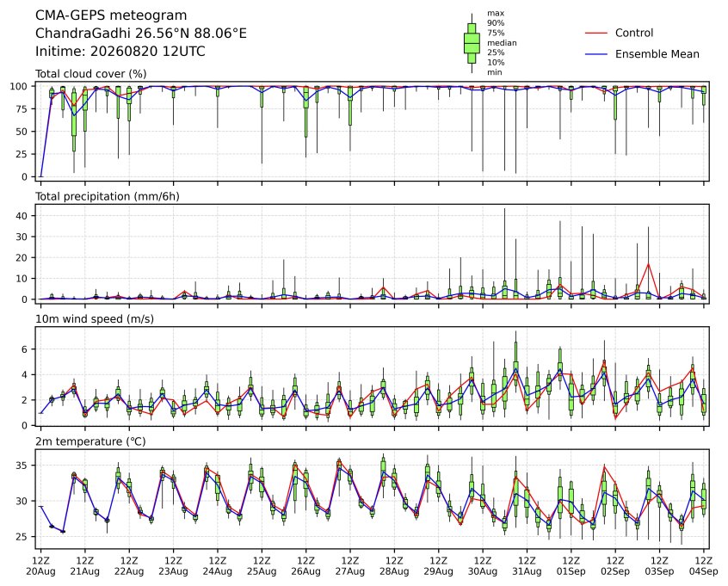
Task: Click the red Control legend line sample
Action: point(596,33)
